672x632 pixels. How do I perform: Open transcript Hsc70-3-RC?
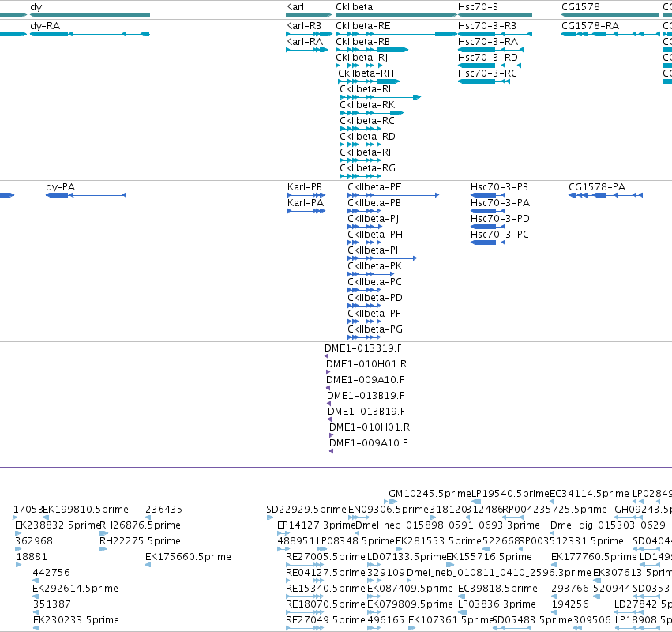487,73
